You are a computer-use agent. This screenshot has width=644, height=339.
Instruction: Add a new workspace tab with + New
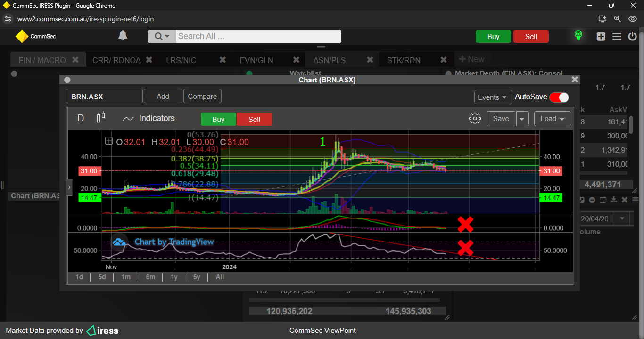pos(471,59)
